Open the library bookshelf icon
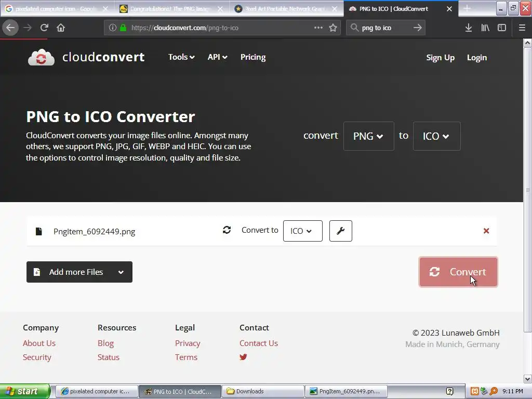The image size is (532, 399). (x=485, y=28)
